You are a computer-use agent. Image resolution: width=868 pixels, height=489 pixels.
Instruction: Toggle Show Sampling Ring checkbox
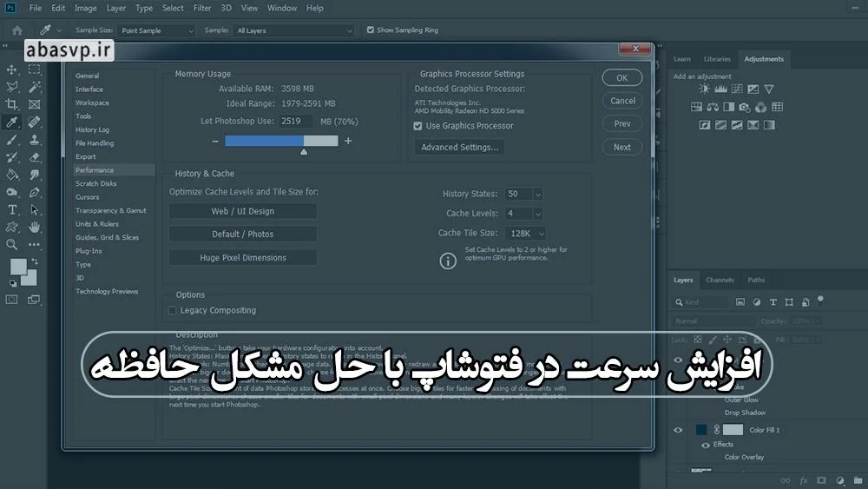tap(371, 30)
